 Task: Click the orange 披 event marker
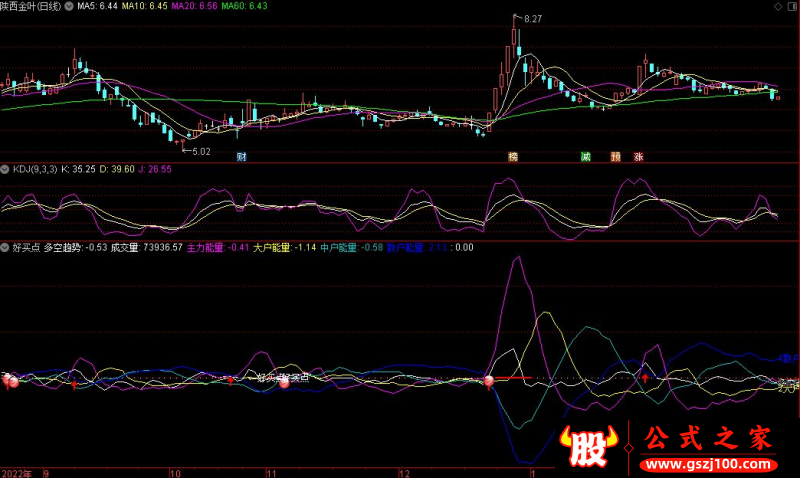pos(513,157)
